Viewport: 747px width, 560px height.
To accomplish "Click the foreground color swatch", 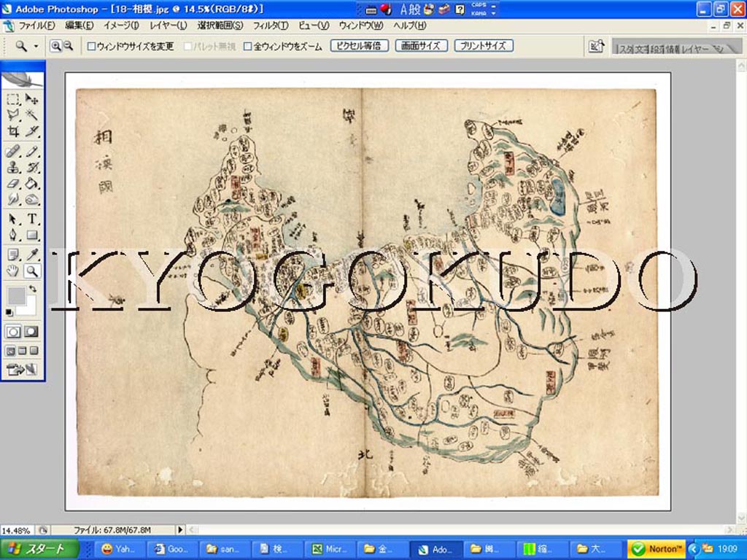I will [x=16, y=296].
